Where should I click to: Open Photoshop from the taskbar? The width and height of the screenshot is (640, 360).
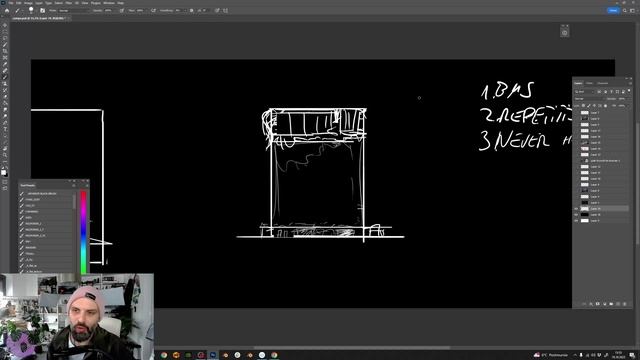click(213, 355)
